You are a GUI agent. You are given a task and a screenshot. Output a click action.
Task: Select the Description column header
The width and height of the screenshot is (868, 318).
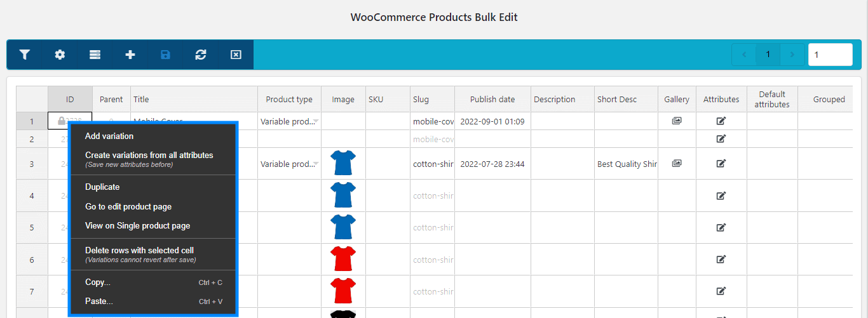coord(562,99)
